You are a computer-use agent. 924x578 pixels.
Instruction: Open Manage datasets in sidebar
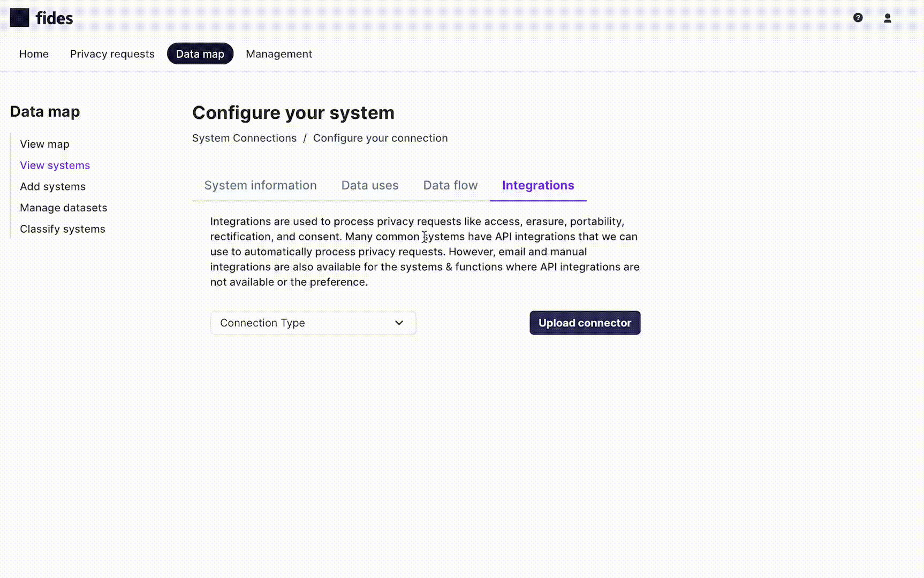63,208
